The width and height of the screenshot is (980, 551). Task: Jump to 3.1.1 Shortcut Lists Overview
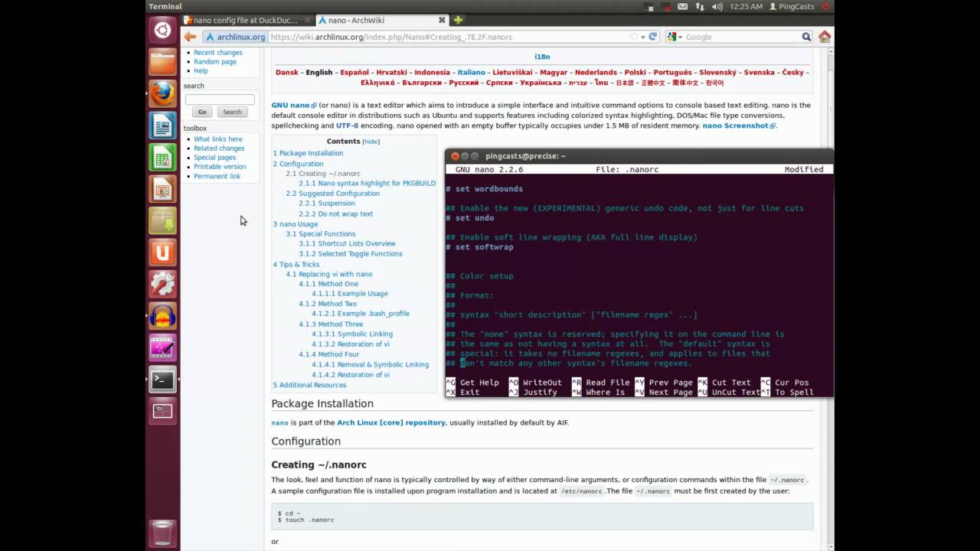(348, 243)
